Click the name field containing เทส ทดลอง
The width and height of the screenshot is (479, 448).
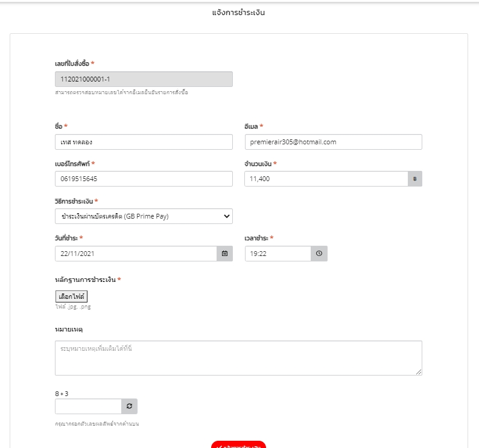(x=143, y=142)
